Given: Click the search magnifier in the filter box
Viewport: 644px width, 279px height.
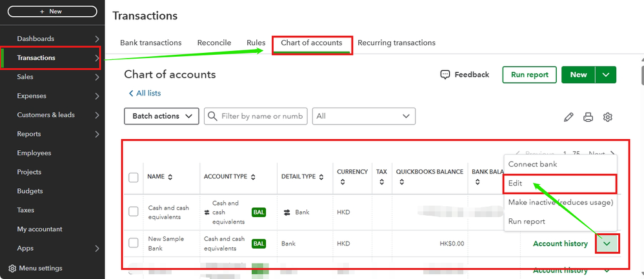Looking at the screenshot, I should 213,116.
